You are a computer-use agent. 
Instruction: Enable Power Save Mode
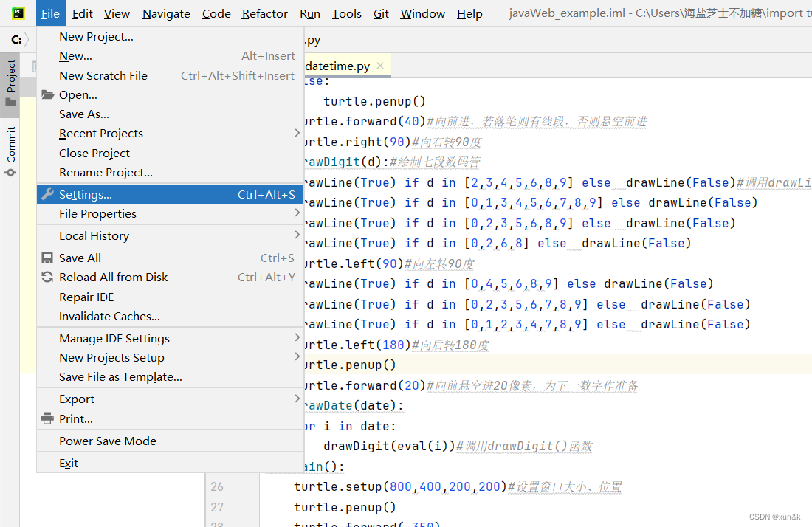pos(107,441)
